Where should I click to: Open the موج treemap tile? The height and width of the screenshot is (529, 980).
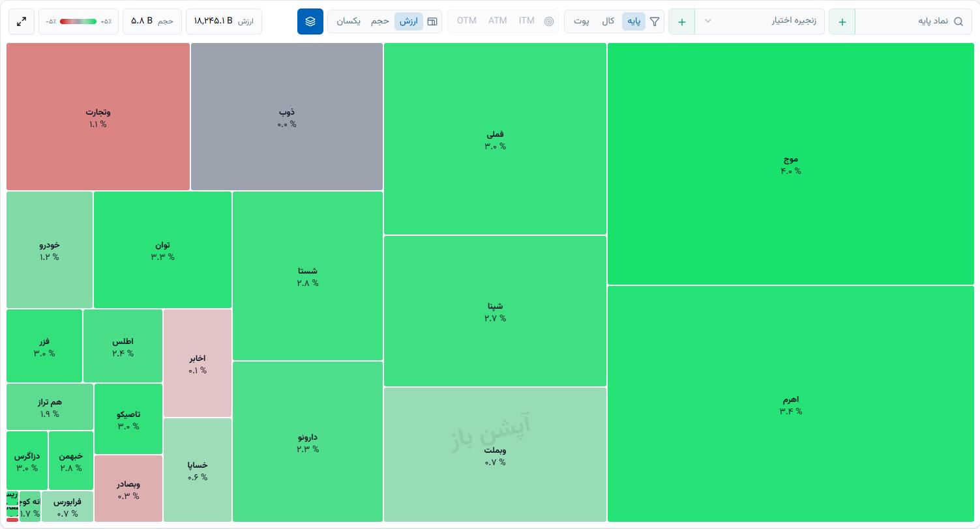791,164
